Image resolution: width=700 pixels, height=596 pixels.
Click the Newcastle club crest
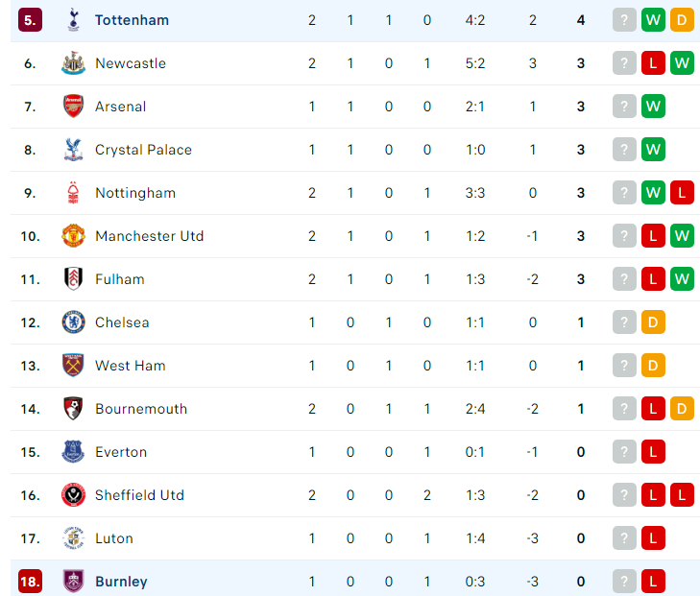(x=73, y=63)
